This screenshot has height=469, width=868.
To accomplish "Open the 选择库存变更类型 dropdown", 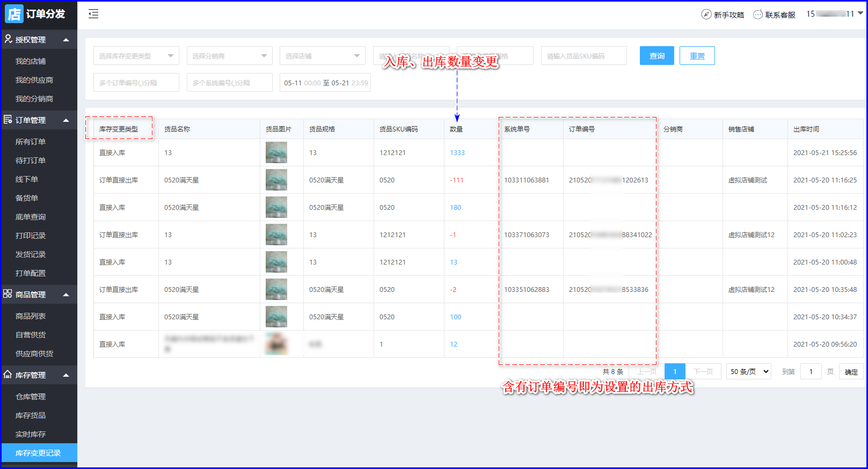I will (x=136, y=56).
